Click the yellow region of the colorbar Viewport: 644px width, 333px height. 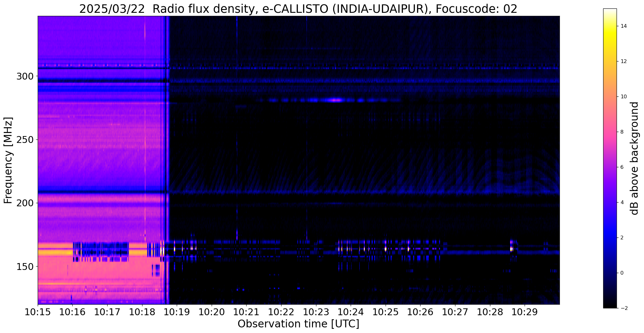tap(610, 34)
